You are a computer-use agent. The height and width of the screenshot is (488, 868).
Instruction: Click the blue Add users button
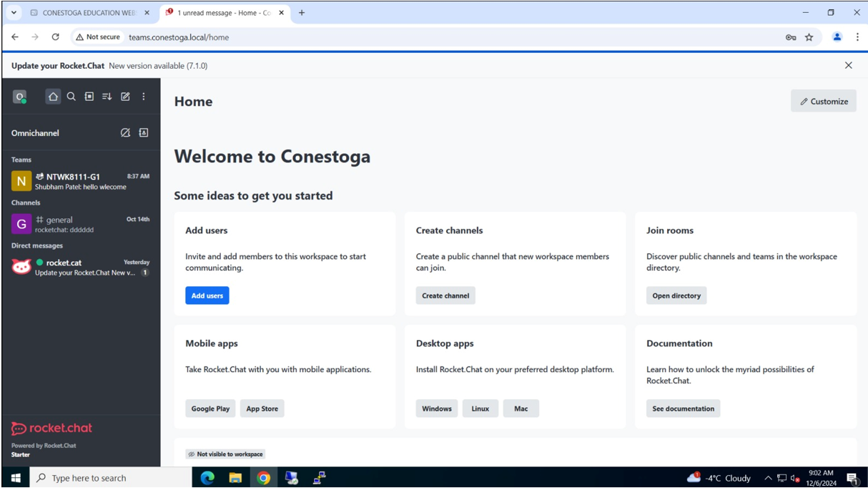pyautogui.click(x=207, y=296)
